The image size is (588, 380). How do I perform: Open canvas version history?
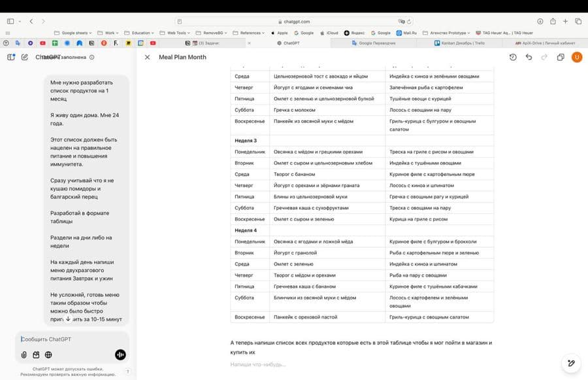513,57
